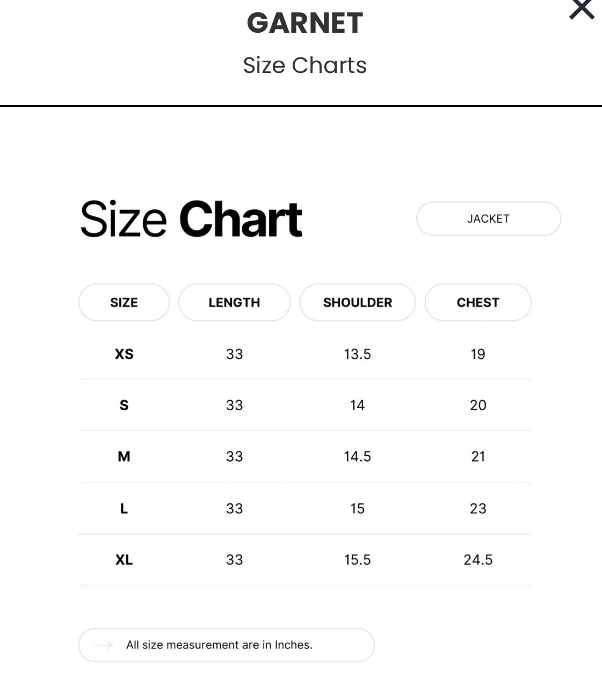This screenshot has width=602, height=700.
Task: Click the inches measurement note text
Action: [219, 645]
